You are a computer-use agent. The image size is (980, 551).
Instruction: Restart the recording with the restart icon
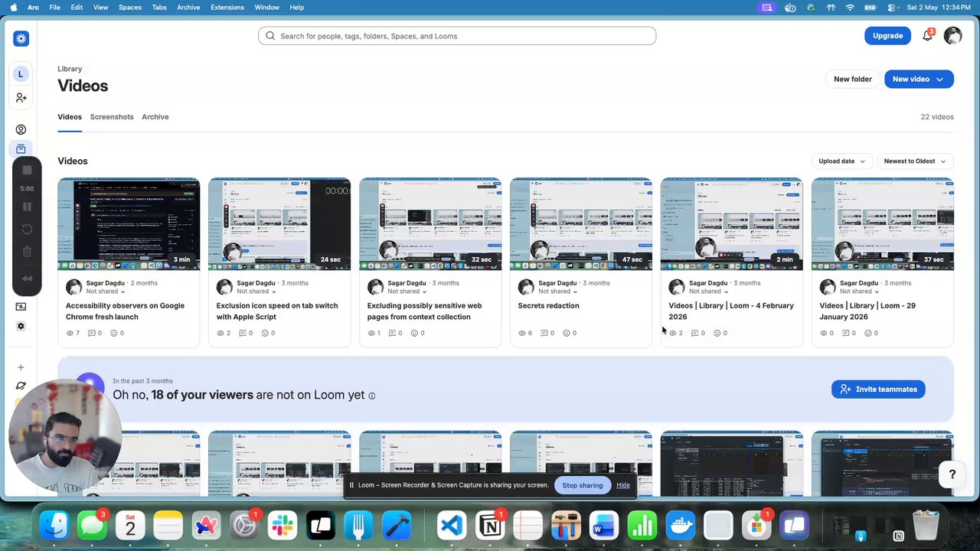27,229
